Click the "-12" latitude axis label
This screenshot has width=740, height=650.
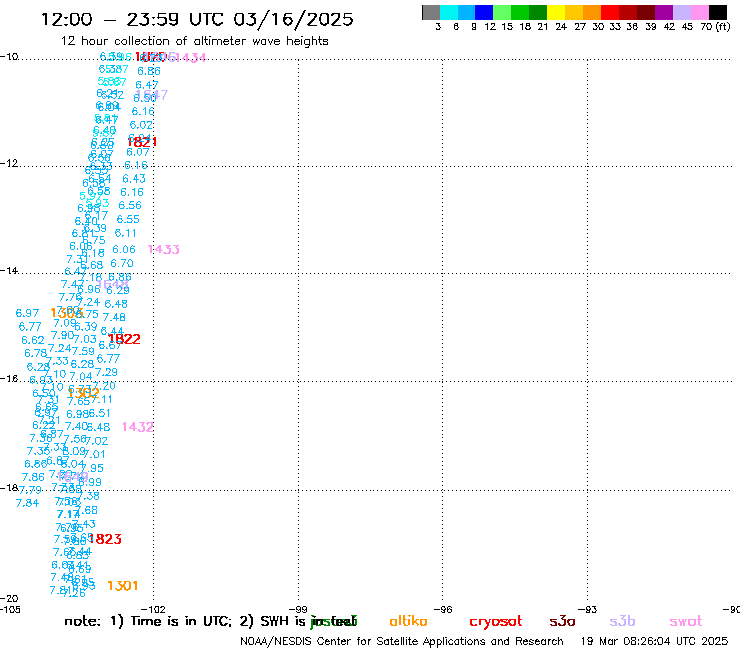click(9, 163)
